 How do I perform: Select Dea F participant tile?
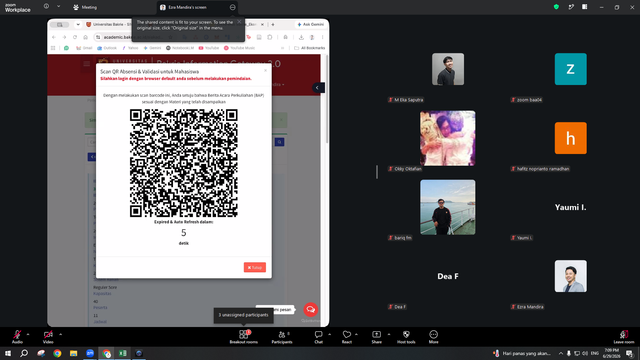click(x=448, y=276)
